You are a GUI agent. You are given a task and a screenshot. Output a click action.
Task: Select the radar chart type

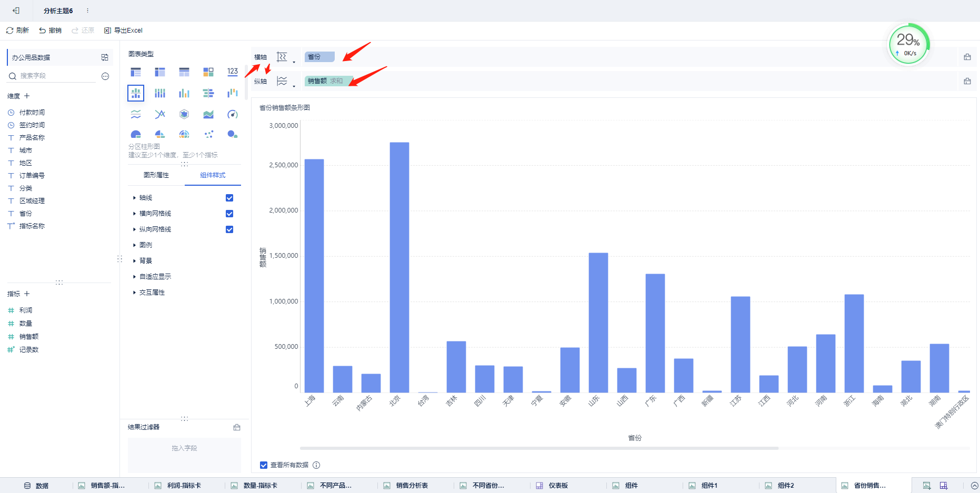pyautogui.click(x=184, y=114)
